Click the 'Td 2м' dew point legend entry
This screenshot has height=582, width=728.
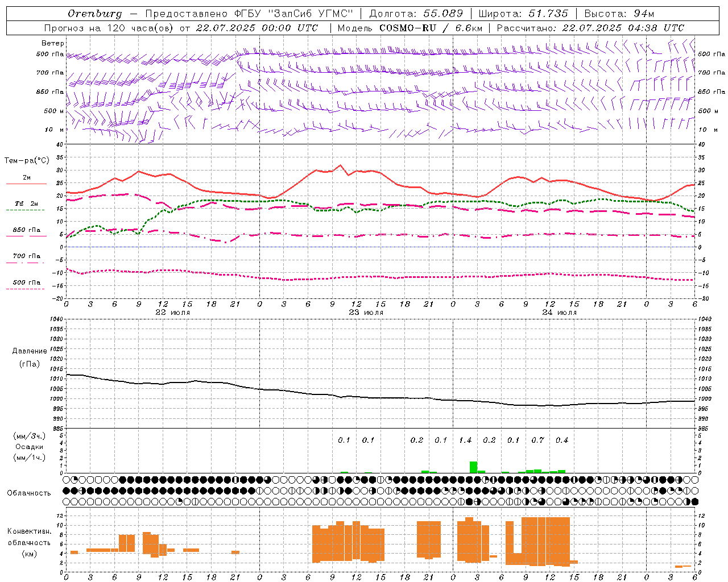[x=26, y=203]
